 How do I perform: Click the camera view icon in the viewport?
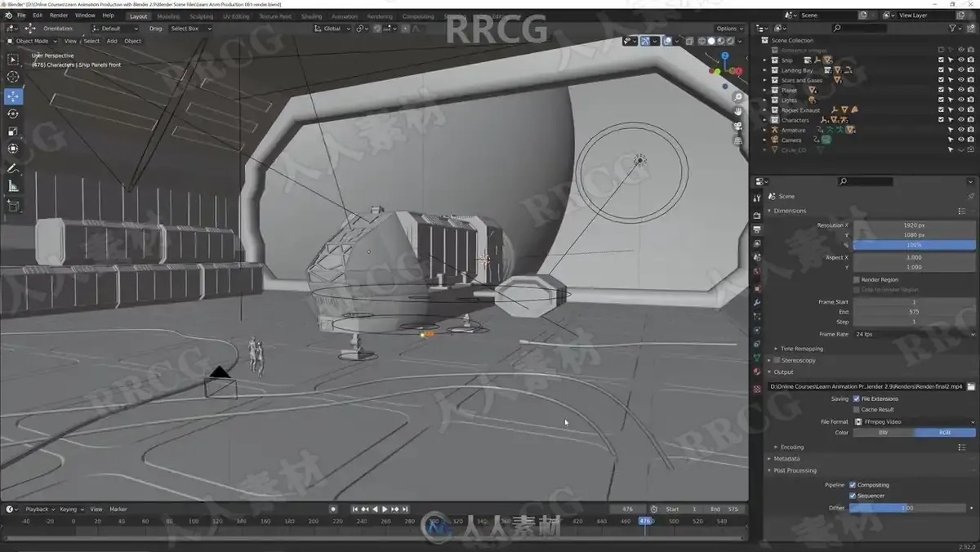click(x=737, y=125)
